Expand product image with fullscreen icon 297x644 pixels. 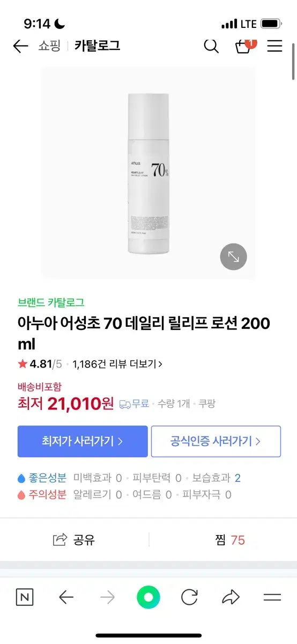pos(234,257)
